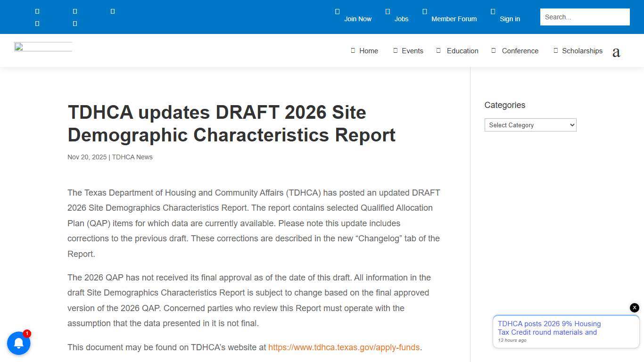644x362 pixels.
Task: Open the TDHCA News category link
Action: (x=132, y=157)
